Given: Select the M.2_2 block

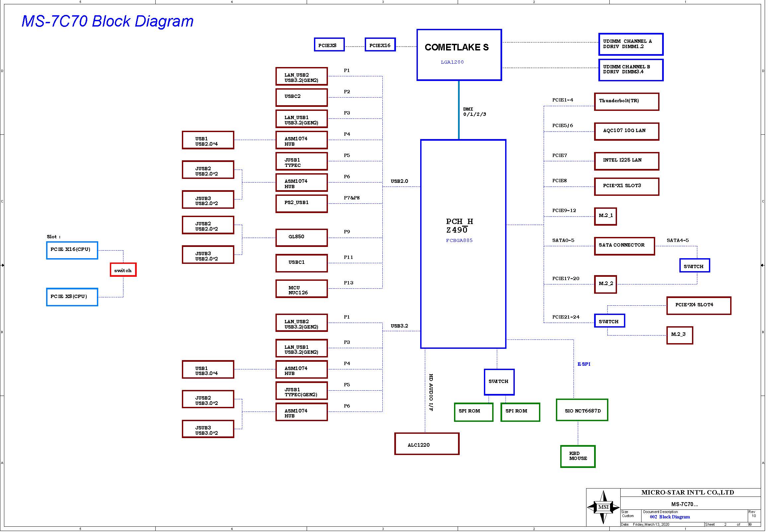Looking at the screenshot, I should click(x=605, y=284).
